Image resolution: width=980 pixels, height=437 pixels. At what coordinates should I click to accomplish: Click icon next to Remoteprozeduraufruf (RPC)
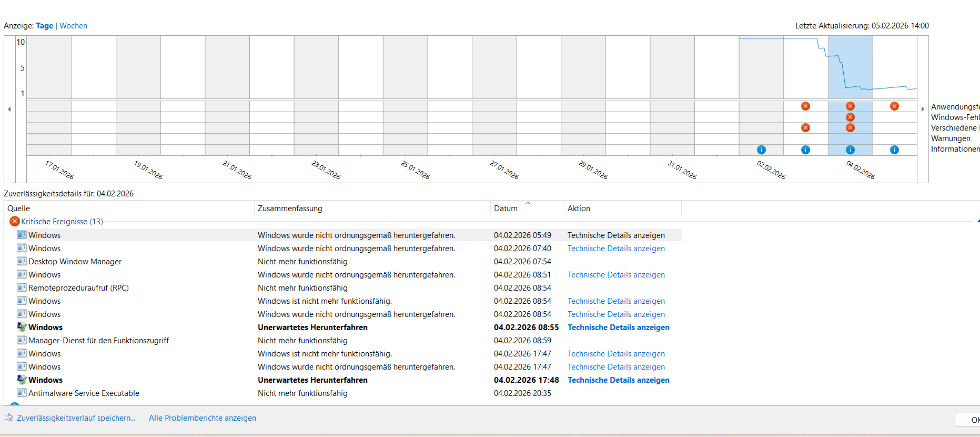click(22, 287)
